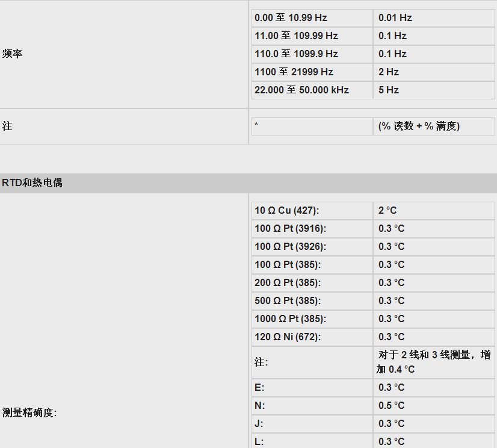Select the 0.01 Hz resolution value
The height and width of the screenshot is (448, 497).
tap(395, 18)
